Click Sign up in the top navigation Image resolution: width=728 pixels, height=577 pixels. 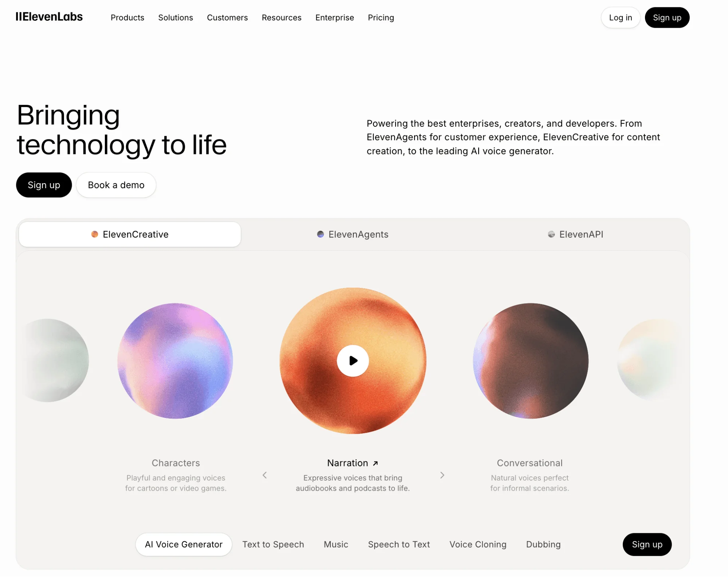(667, 17)
